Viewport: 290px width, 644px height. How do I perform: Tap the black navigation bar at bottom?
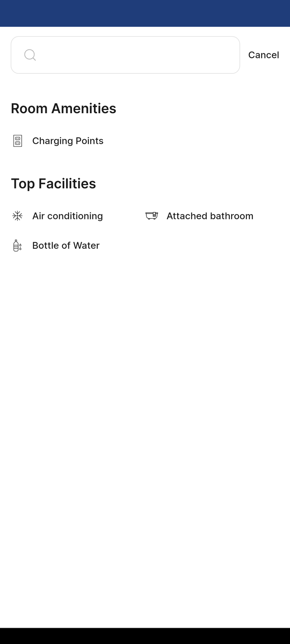(145, 636)
